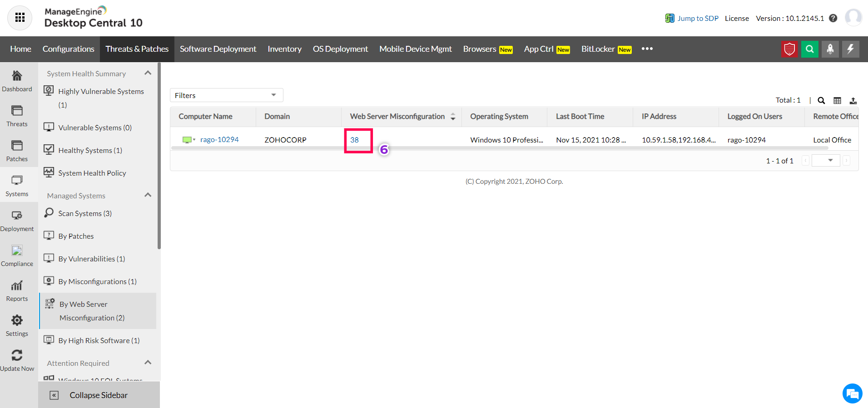The image size is (868, 408).
Task: Open the Filters dropdown
Action: coord(227,95)
